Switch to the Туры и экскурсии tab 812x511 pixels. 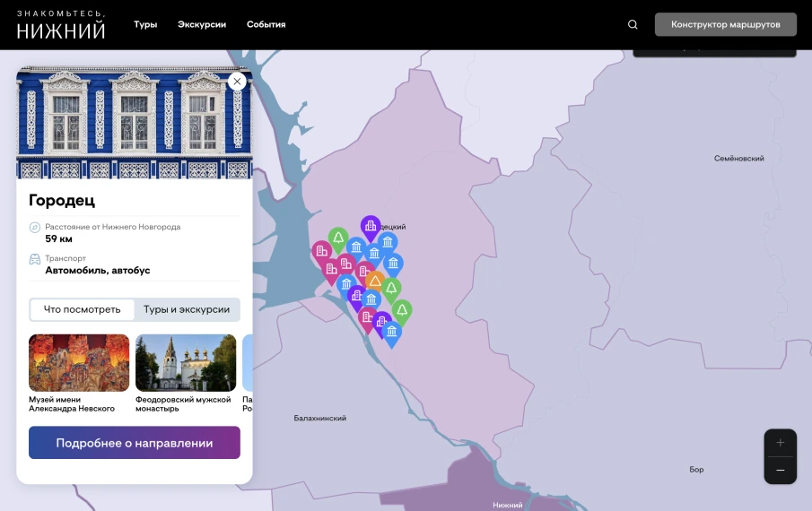coord(187,309)
